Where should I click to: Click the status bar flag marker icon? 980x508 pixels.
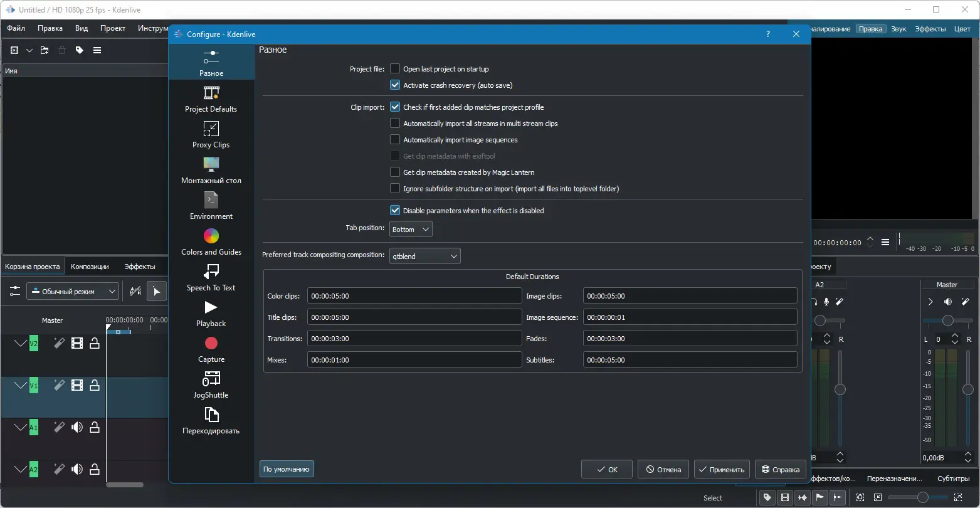[819, 497]
